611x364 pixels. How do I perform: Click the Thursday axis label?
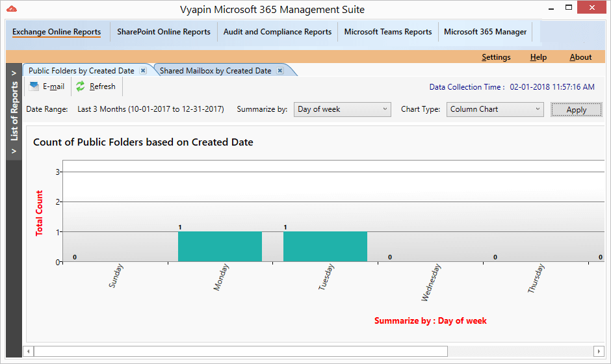536,279
